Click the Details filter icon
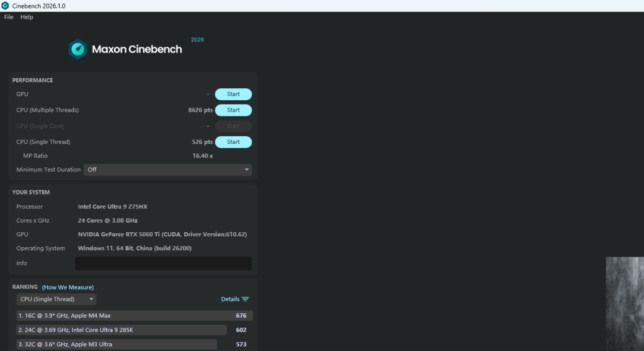The height and width of the screenshot is (351, 644). (x=245, y=299)
